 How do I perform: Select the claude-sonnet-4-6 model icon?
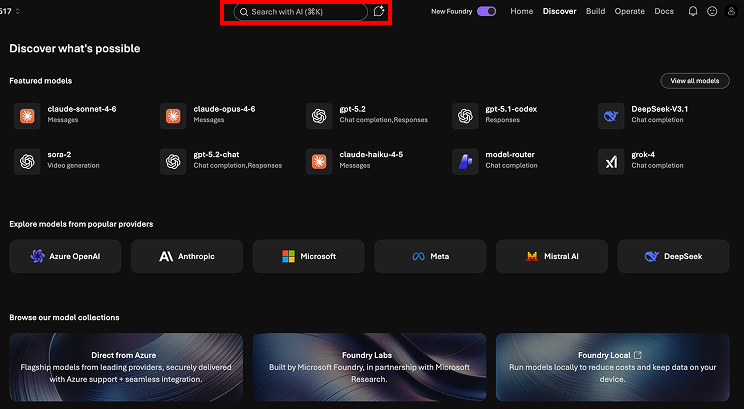[27, 115]
